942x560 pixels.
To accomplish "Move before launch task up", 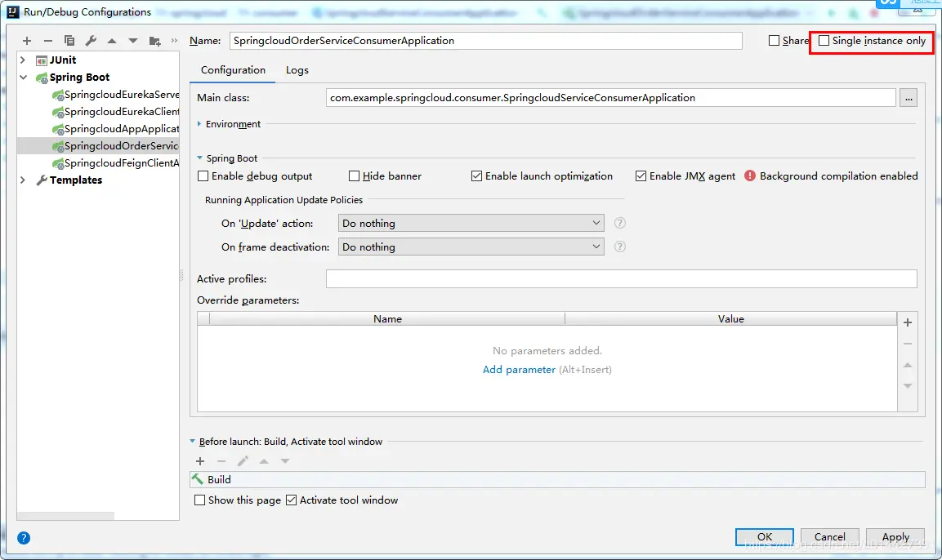I will point(264,461).
